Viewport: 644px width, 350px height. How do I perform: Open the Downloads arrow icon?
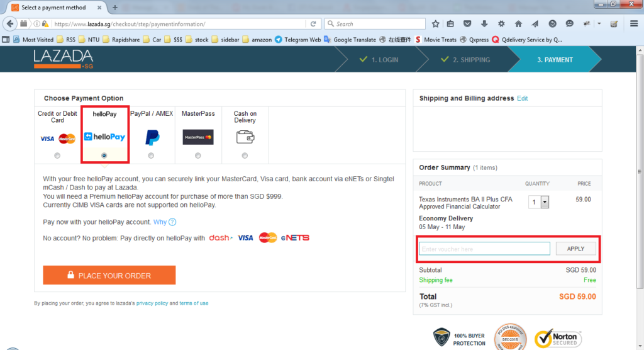[484, 24]
